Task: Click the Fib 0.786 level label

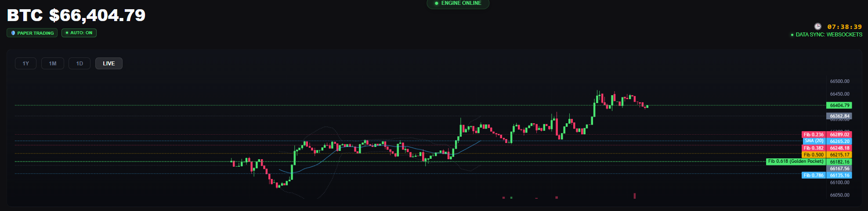Action: 814,175
